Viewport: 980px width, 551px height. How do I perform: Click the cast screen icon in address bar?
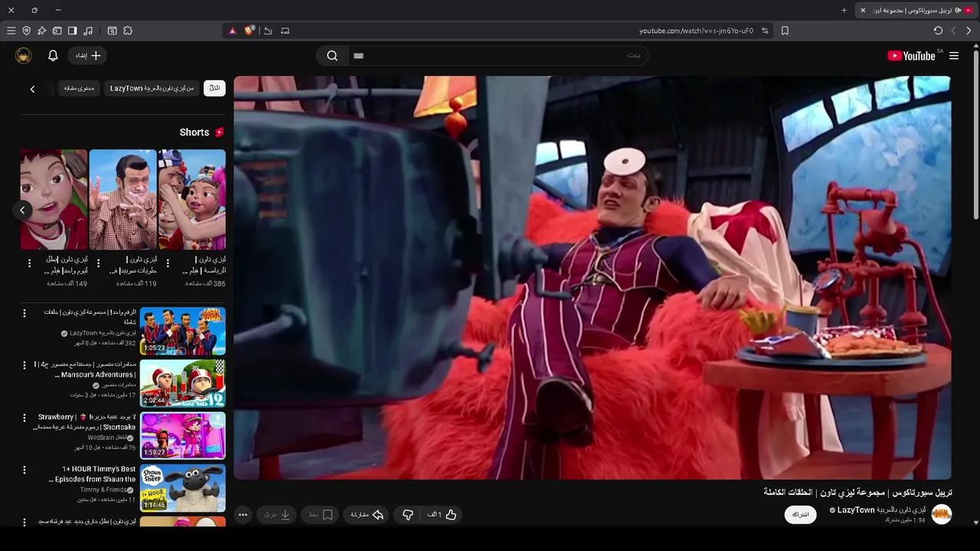point(285,31)
